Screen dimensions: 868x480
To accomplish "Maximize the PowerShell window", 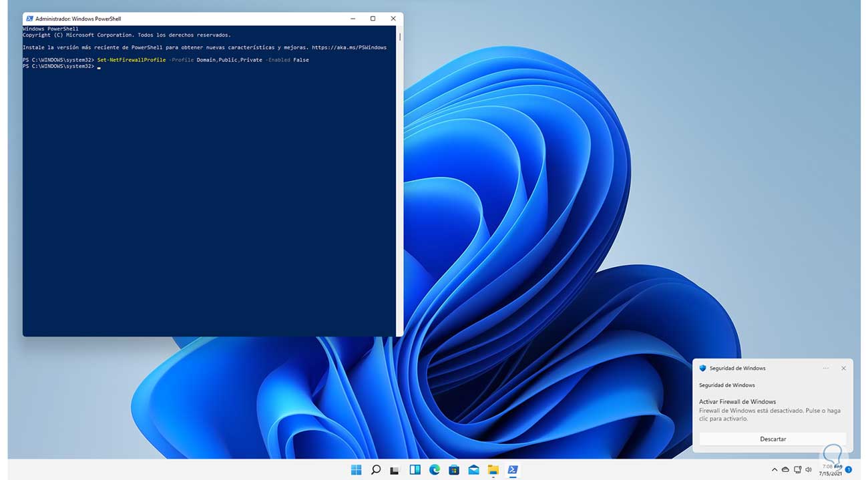I will click(373, 19).
